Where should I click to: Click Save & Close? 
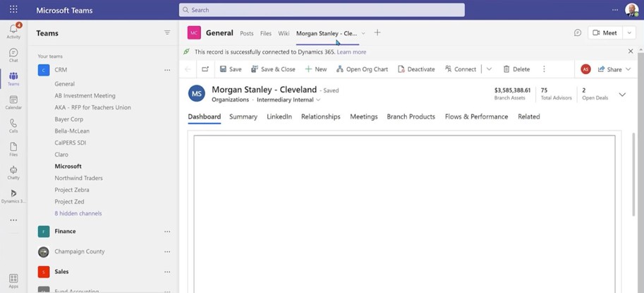coord(273,69)
